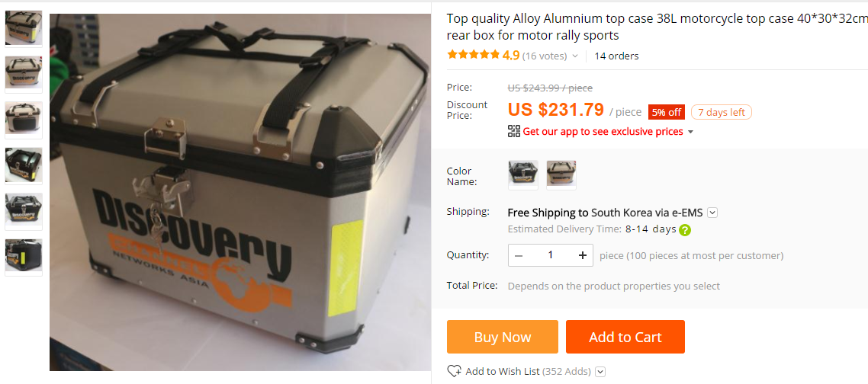
Task: Click the Buy Now button
Action: (503, 337)
